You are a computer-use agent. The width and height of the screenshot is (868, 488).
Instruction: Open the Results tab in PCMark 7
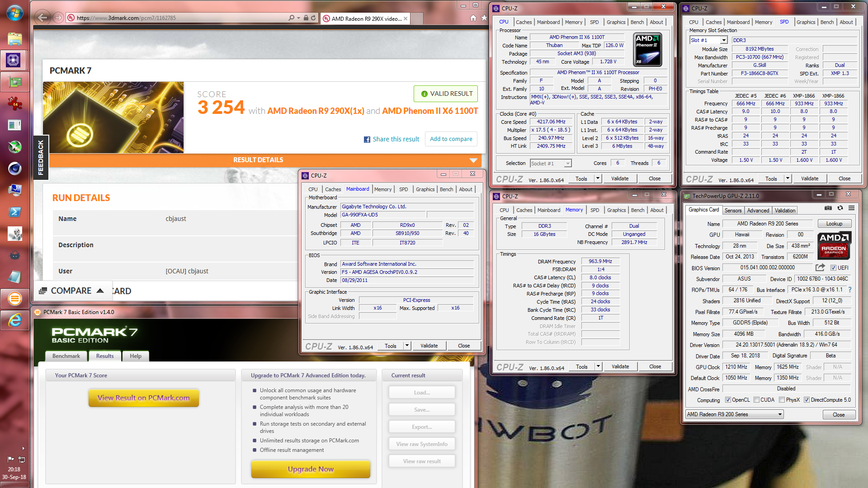click(105, 356)
